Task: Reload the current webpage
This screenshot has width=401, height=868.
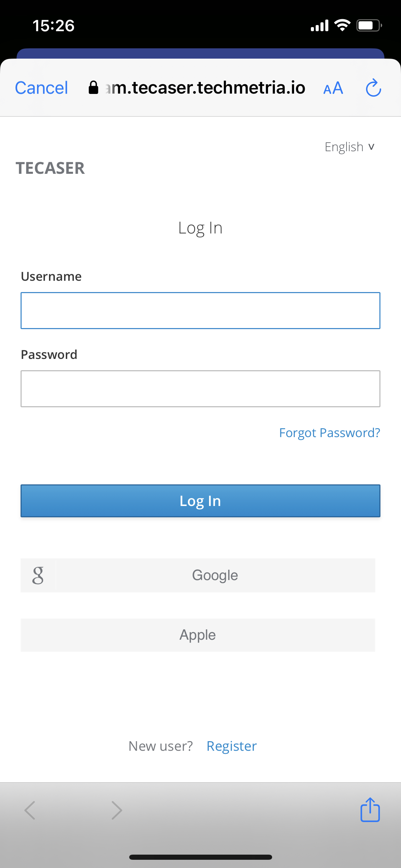Action: click(x=373, y=88)
